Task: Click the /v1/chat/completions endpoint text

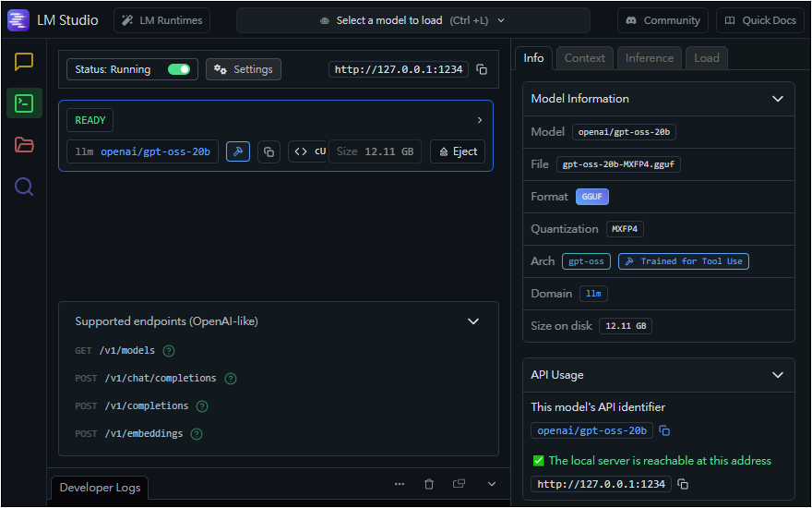Action: [161, 379]
